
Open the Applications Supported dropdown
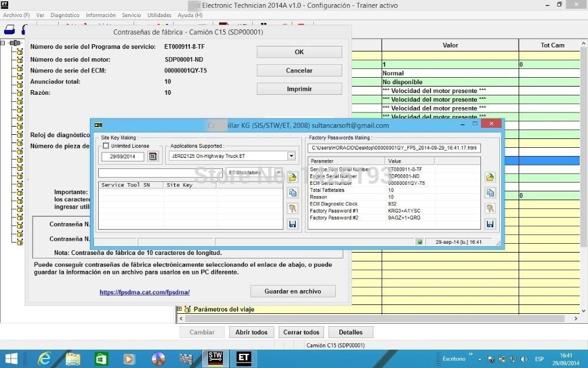click(x=290, y=155)
